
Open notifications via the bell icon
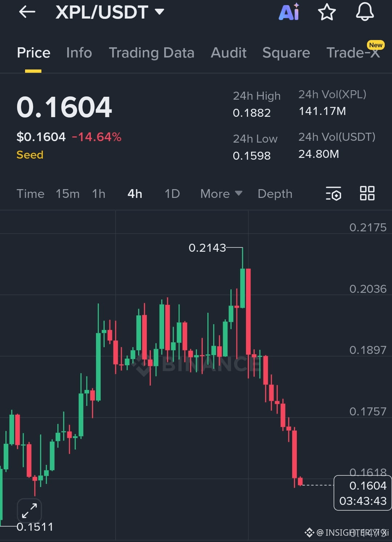point(365,12)
